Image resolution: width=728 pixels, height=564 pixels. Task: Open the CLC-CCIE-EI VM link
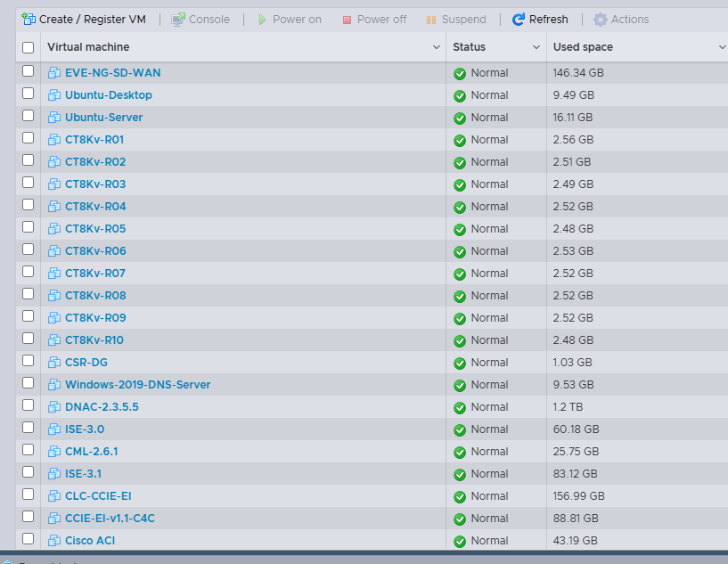tap(98, 496)
